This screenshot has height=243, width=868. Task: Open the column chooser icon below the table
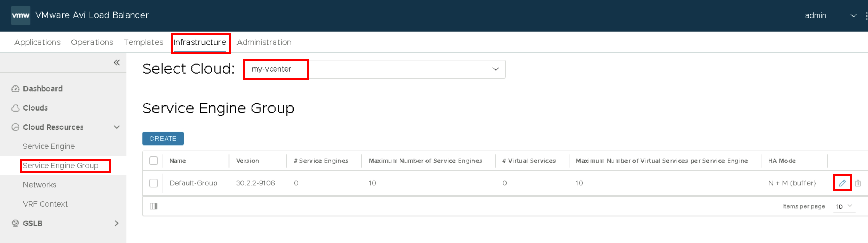(x=154, y=206)
